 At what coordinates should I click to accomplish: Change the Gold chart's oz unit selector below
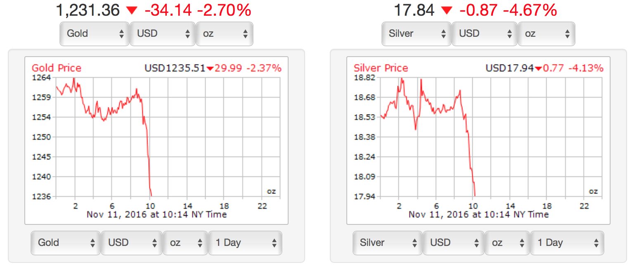coord(185,243)
